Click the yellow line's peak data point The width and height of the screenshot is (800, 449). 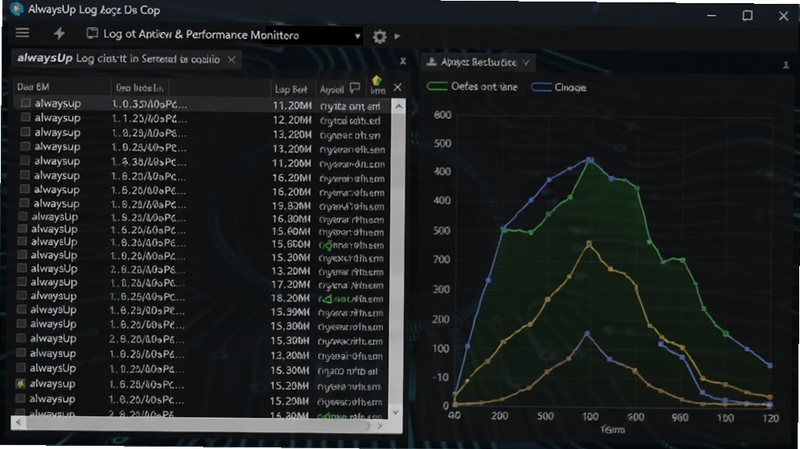[x=589, y=244]
